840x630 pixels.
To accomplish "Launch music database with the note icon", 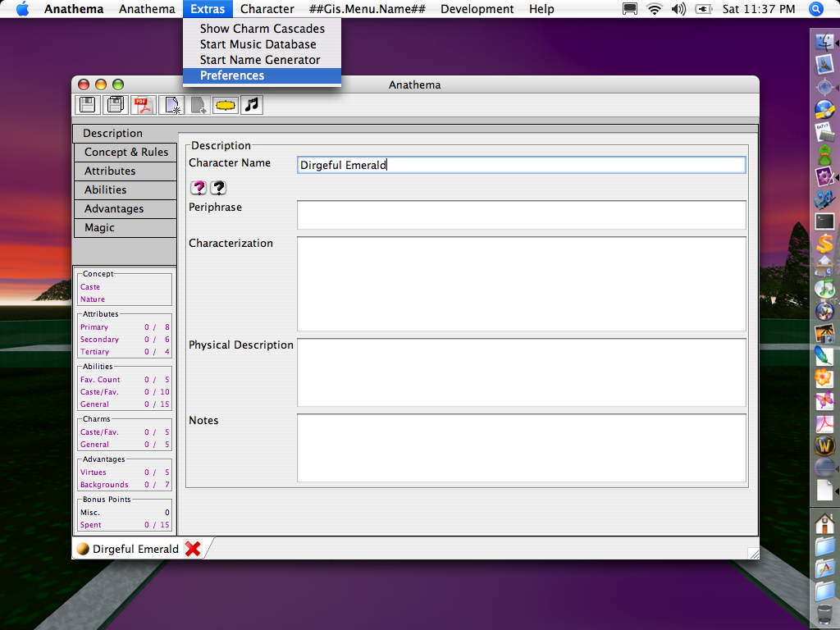I will 252,105.
